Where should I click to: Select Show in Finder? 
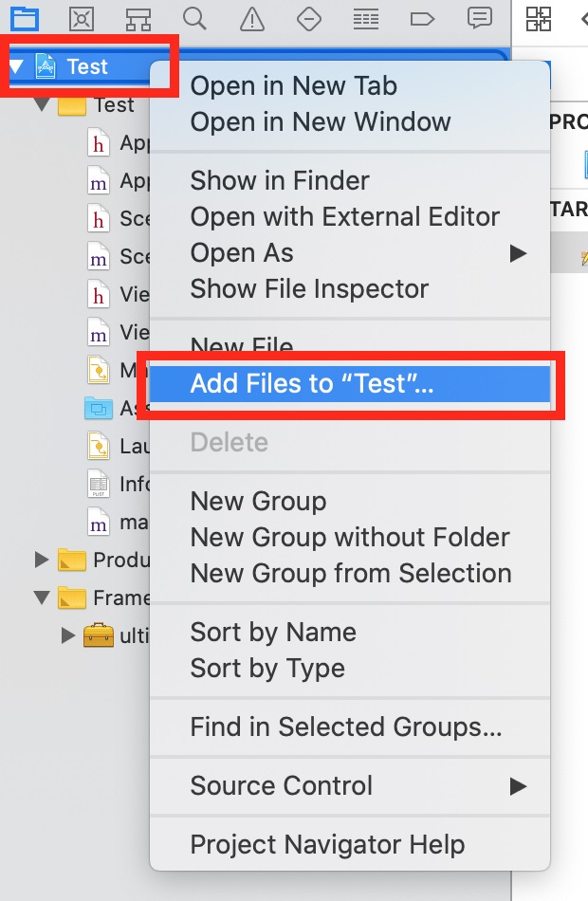(280, 180)
